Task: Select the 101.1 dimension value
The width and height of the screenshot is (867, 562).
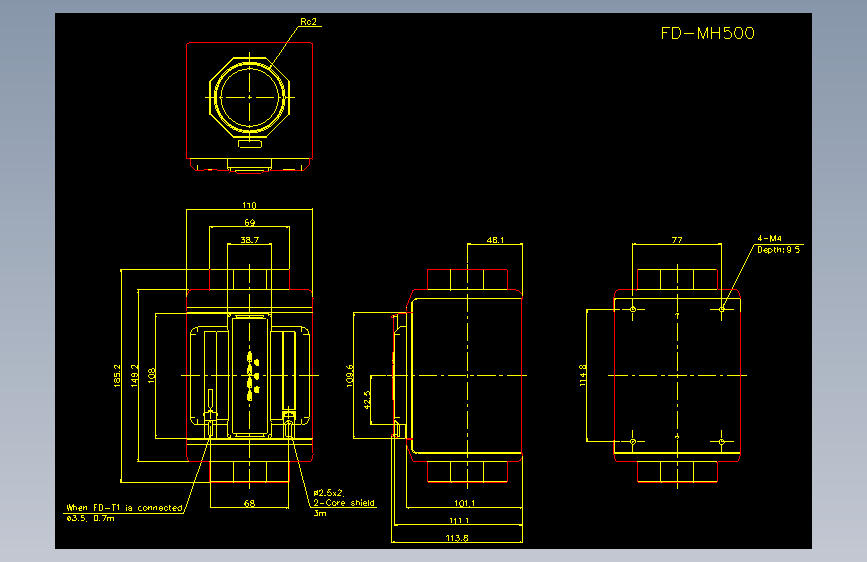Action: (x=464, y=503)
